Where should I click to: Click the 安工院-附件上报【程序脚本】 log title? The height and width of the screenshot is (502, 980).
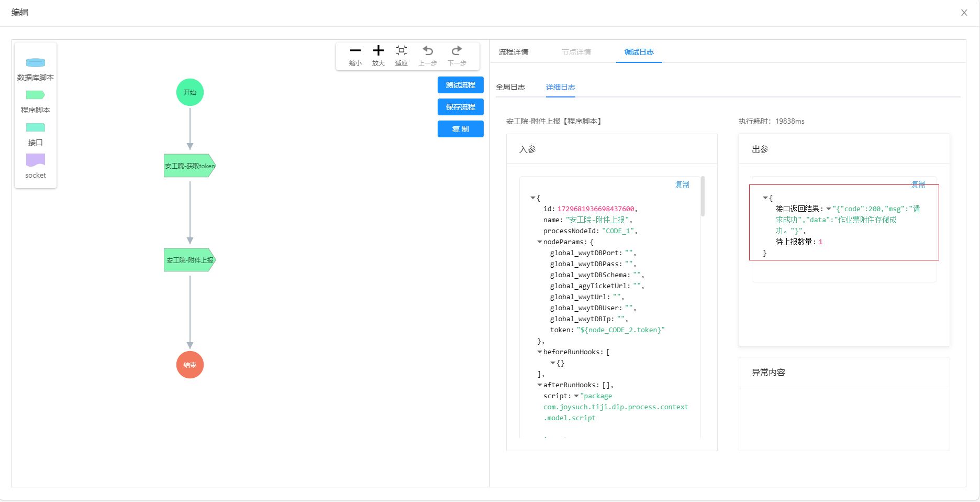pos(555,121)
